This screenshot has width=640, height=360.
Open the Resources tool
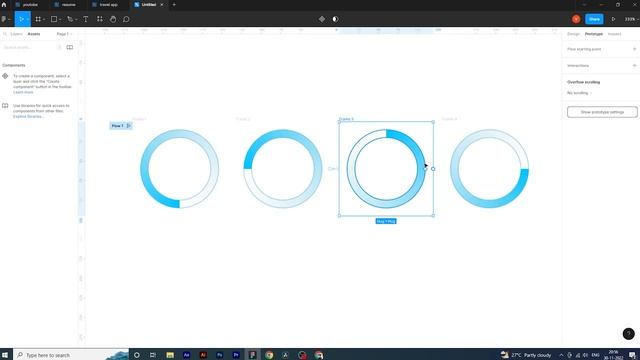coord(100,19)
